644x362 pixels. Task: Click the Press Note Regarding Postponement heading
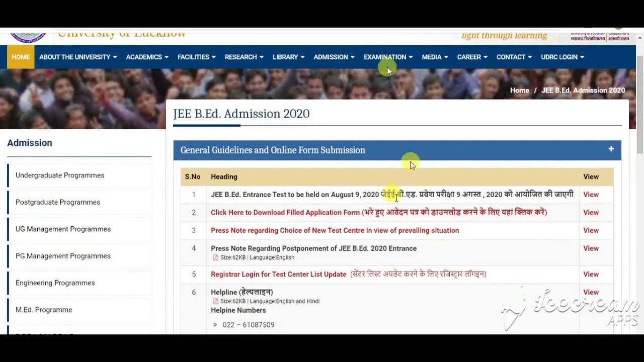coord(313,248)
